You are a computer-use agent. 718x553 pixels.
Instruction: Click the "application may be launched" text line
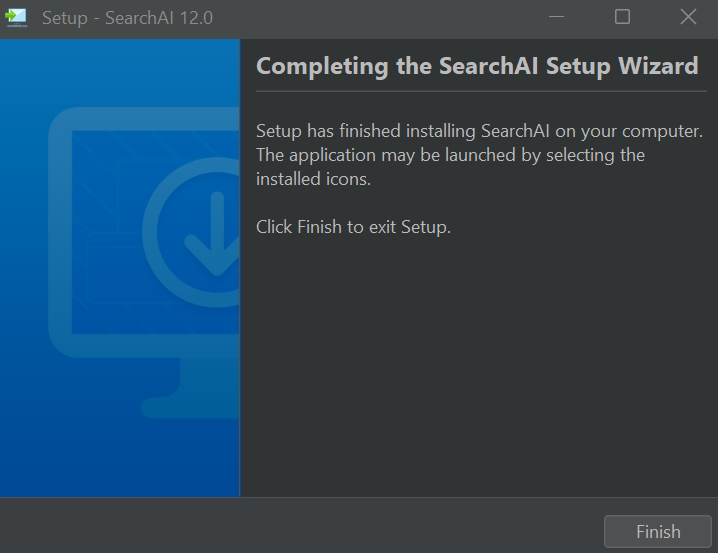click(451, 155)
